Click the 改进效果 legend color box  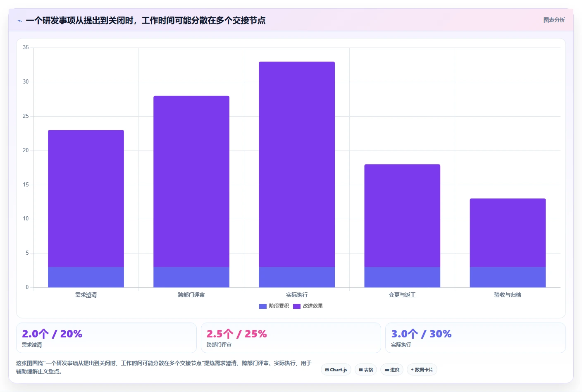pyautogui.click(x=297, y=306)
